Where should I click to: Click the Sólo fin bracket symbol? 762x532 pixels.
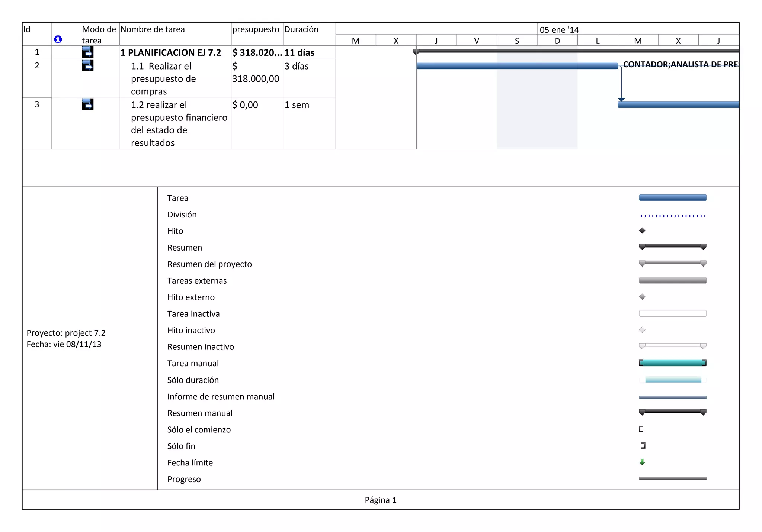[643, 446]
